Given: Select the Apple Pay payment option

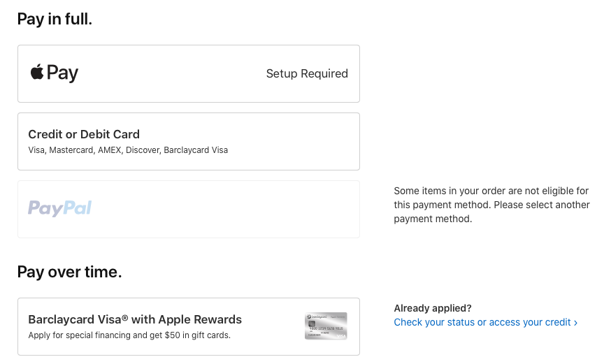Looking at the screenshot, I should click(188, 73).
